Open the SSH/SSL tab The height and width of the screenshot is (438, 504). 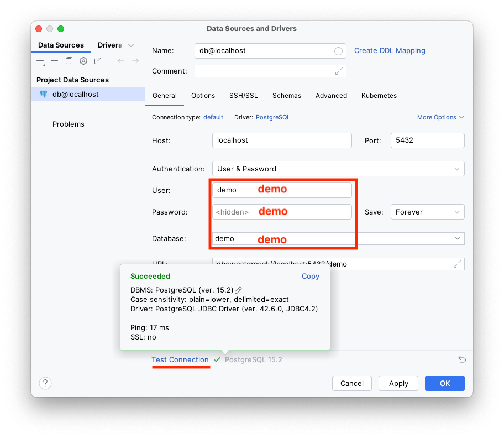[244, 96]
